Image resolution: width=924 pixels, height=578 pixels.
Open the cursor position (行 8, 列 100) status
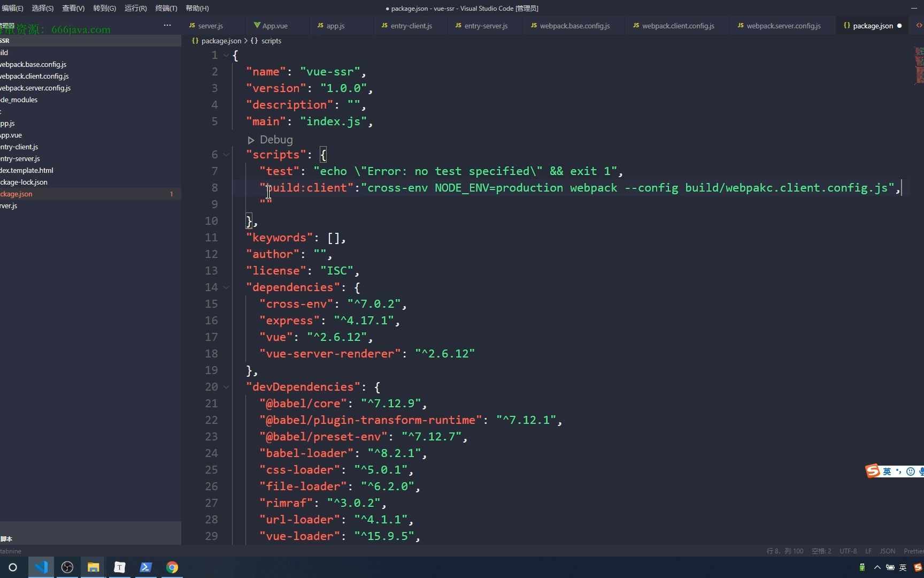point(785,551)
